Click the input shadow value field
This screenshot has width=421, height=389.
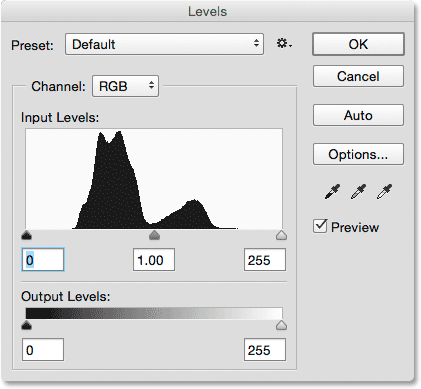pyautogui.click(x=43, y=260)
